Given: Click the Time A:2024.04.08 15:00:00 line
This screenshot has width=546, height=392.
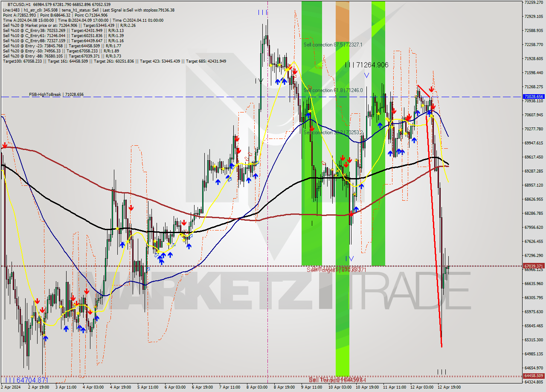Looking at the screenshot, I should pos(83,20).
